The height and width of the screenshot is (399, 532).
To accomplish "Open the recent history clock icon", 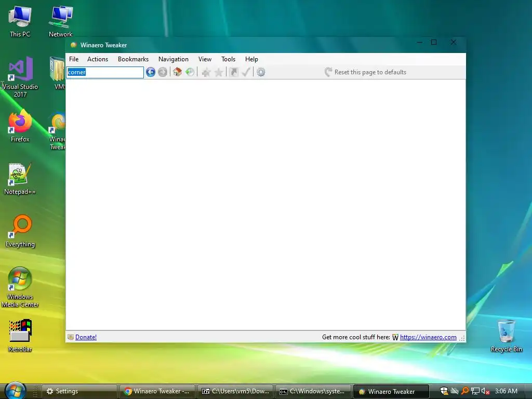I will point(190,72).
